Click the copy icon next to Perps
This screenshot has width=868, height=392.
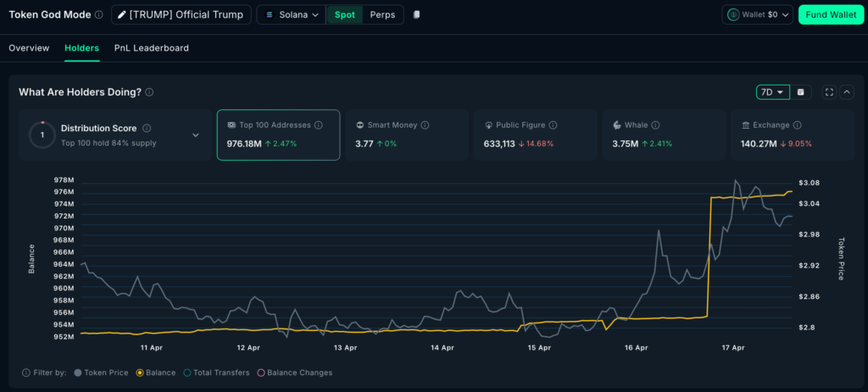(x=416, y=15)
